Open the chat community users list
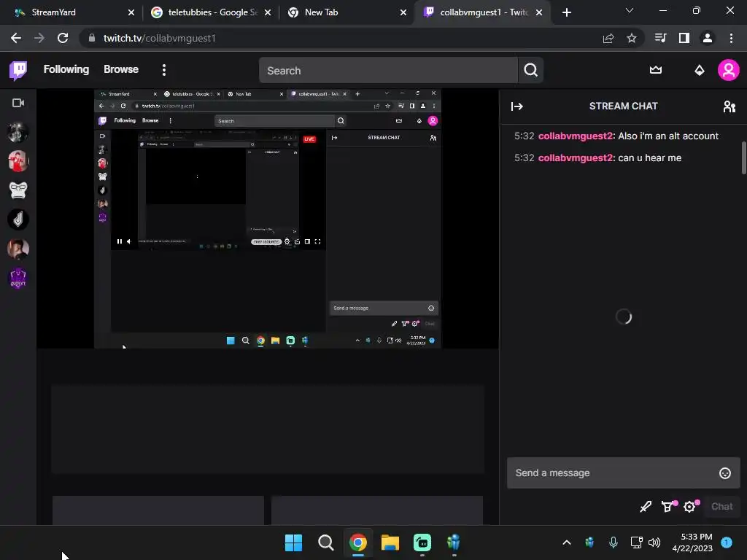Image resolution: width=747 pixels, height=560 pixels. point(729,106)
